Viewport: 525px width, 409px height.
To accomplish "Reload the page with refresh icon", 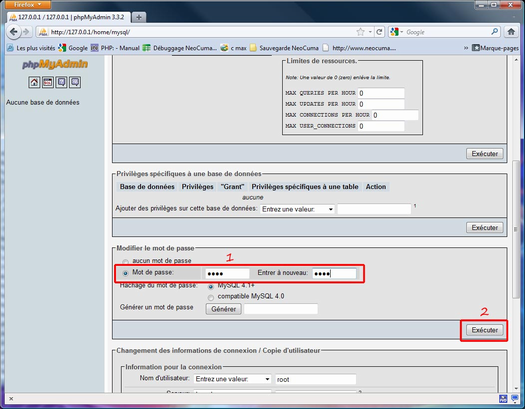I will pos(379,32).
